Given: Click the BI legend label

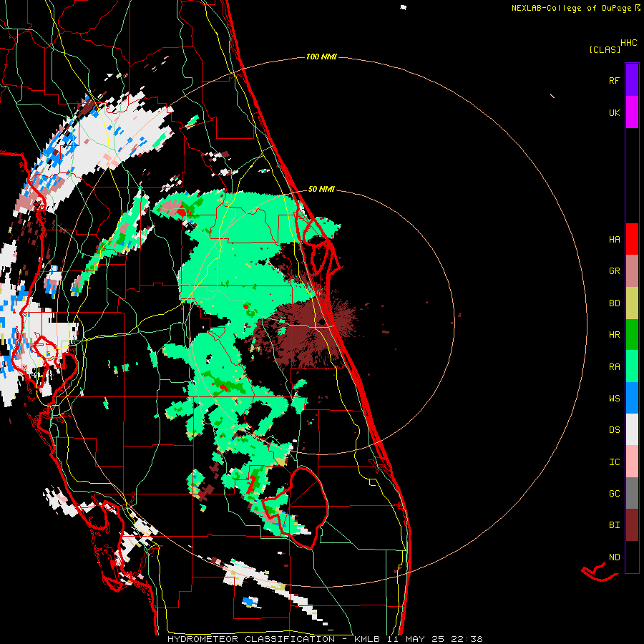Looking at the screenshot, I should point(614,525).
